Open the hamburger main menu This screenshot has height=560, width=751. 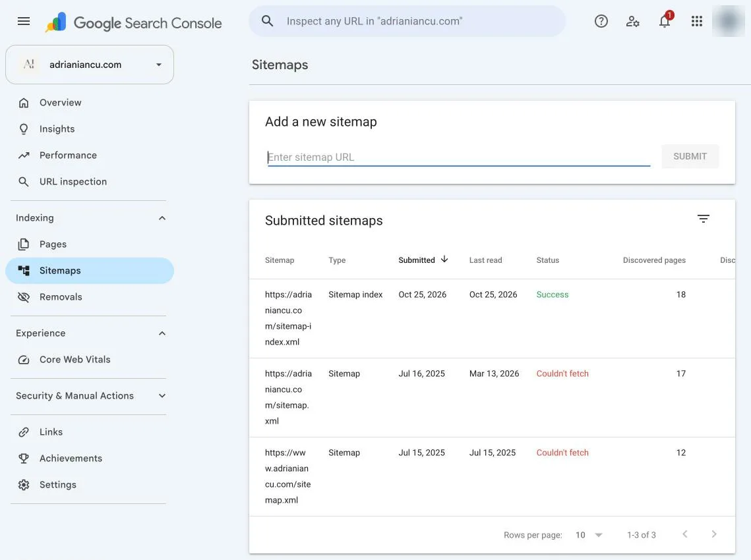[24, 21]
